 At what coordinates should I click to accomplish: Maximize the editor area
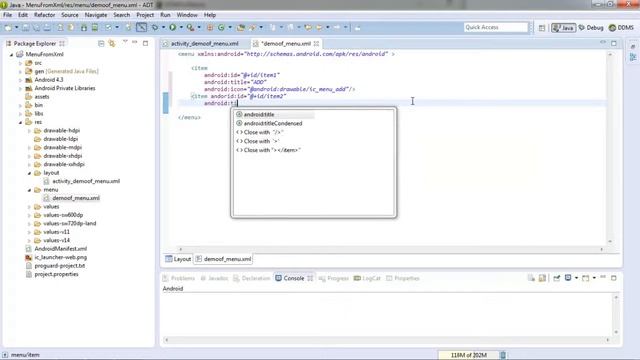click(x=614, y=43)
